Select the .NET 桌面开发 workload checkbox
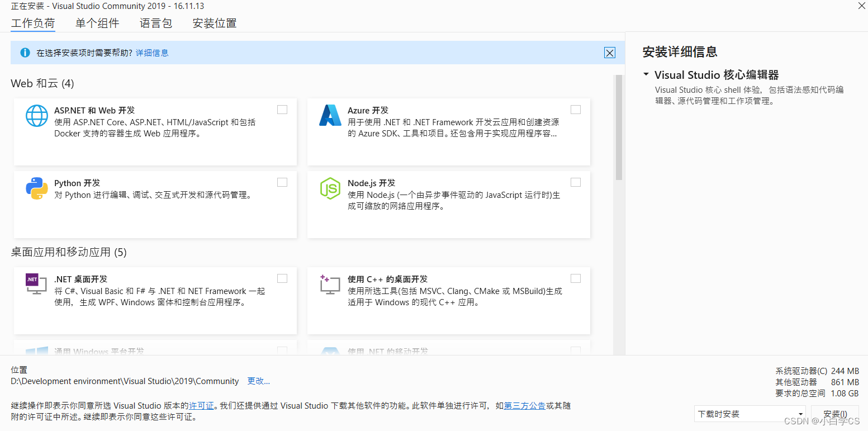 coord(282,278)
